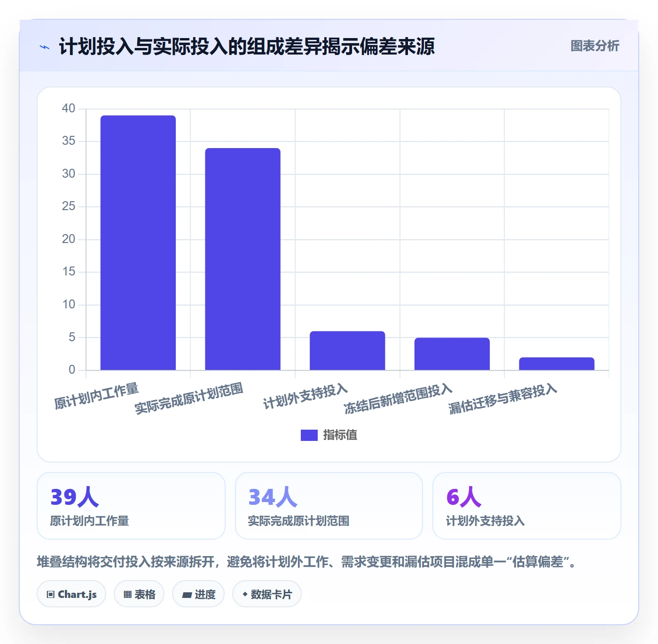Click x-axis label 实际完成原计划范围
This screenshot has height=644, width=658.
click(x=189, y=399)
